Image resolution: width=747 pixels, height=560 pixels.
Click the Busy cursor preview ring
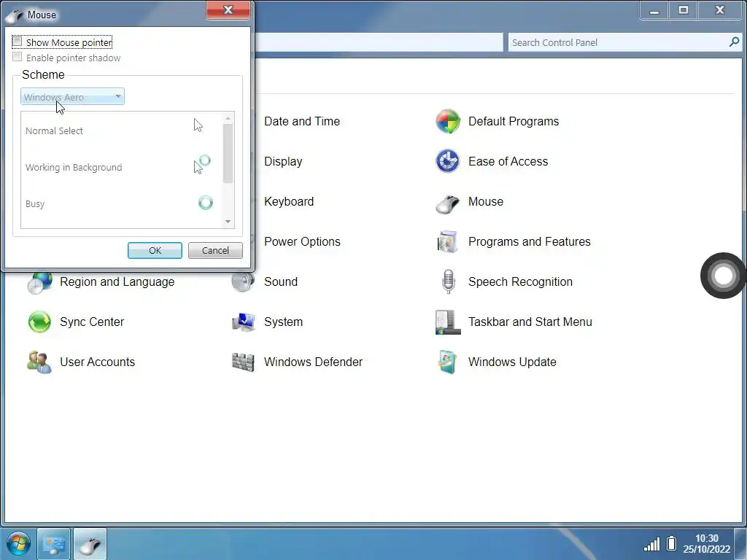pos(205,203)
